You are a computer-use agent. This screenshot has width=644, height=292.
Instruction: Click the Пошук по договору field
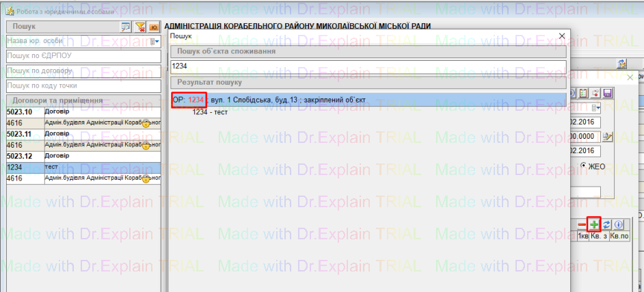83,70
